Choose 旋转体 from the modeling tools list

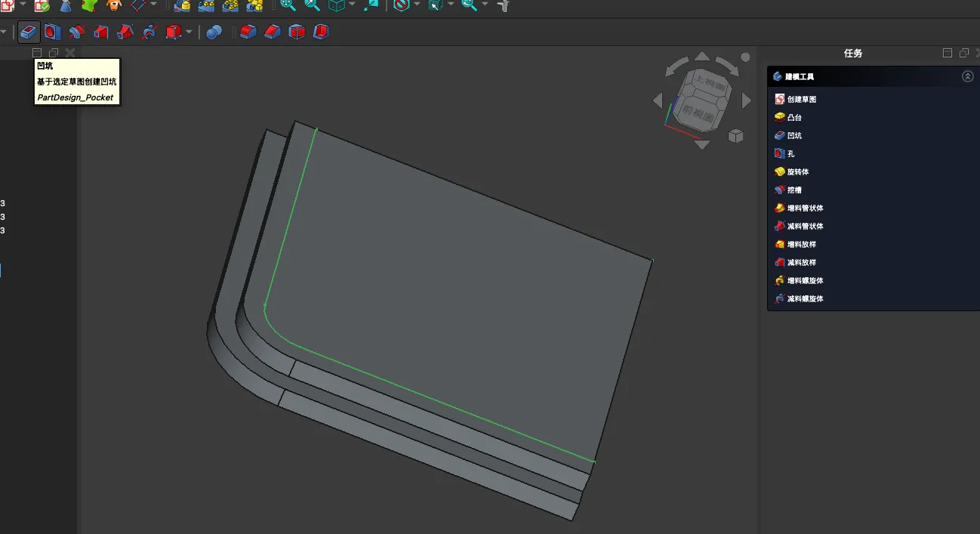[x=797, y=171]
